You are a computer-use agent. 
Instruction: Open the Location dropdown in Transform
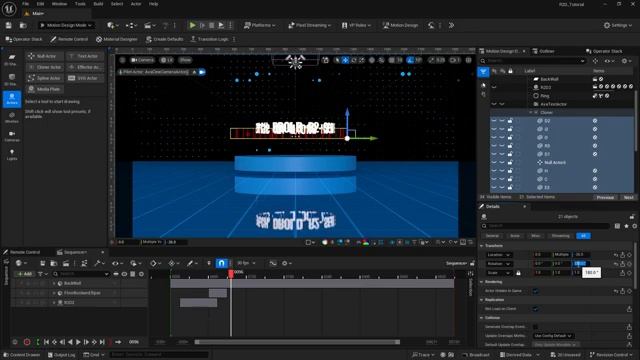[499, 255]
